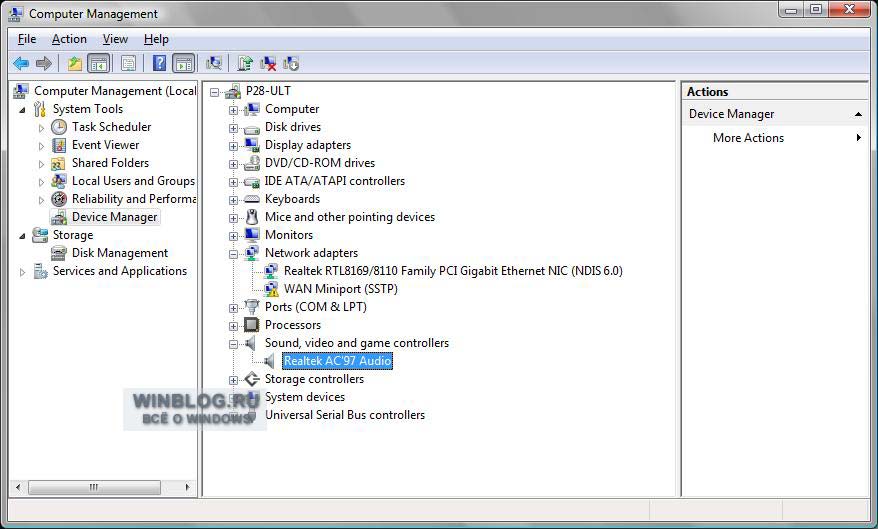Image resolution: width=878 pixels, height=529 pixels.
Task: Select the Task Scheduler clock icon
Action: pos(59,127)
